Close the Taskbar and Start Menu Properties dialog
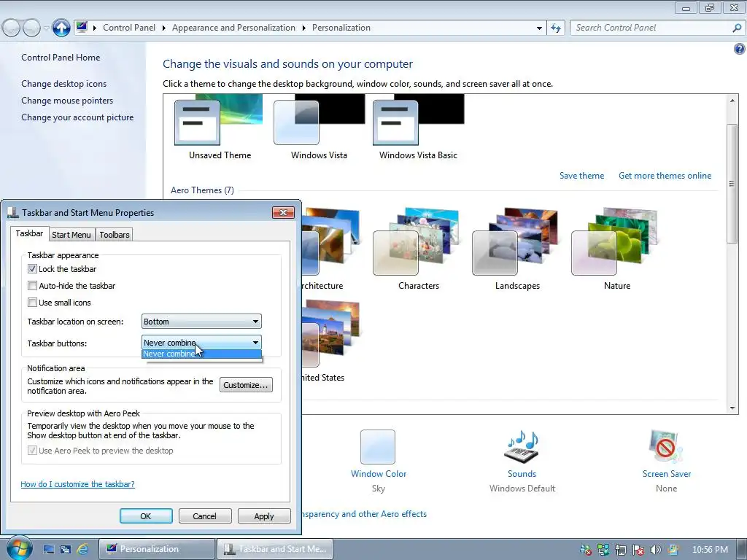Viewport: 747px width, 560px height. pos(283,212)
